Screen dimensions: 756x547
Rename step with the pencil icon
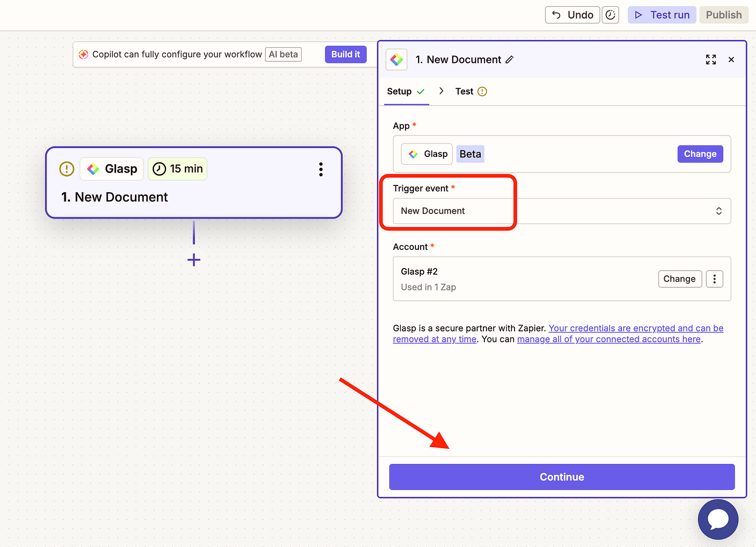509,60
